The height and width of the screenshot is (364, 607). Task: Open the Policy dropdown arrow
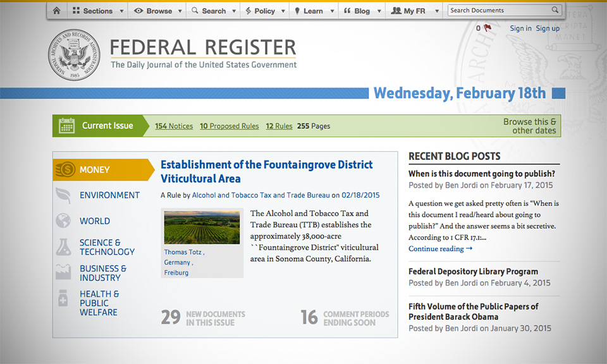[x=283, y=11]
